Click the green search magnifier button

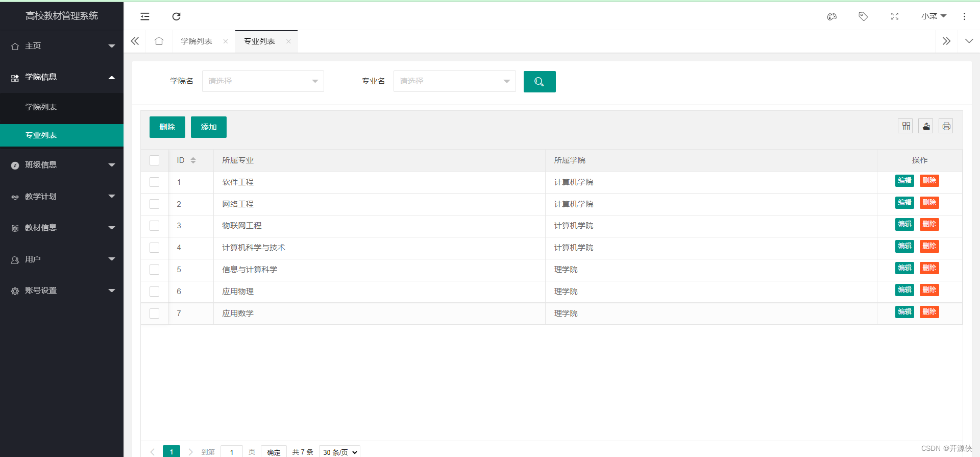(540, 82)
